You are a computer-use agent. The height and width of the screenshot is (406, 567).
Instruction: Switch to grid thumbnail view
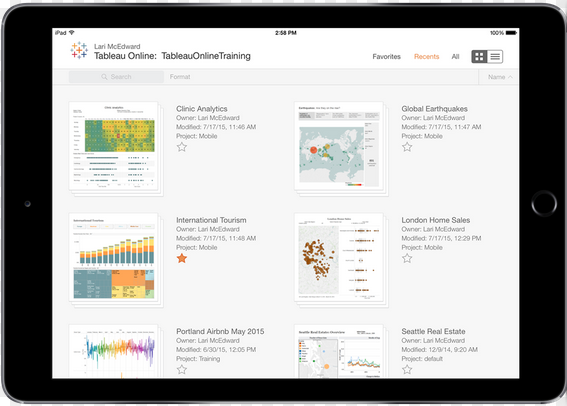coord(479,56)
